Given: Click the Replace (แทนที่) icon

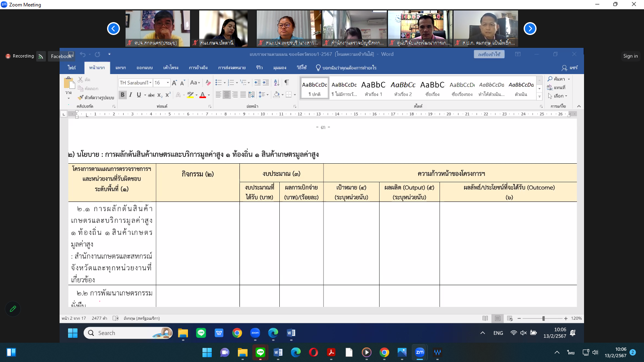Looking at the screenshot, I should [550, 87].
